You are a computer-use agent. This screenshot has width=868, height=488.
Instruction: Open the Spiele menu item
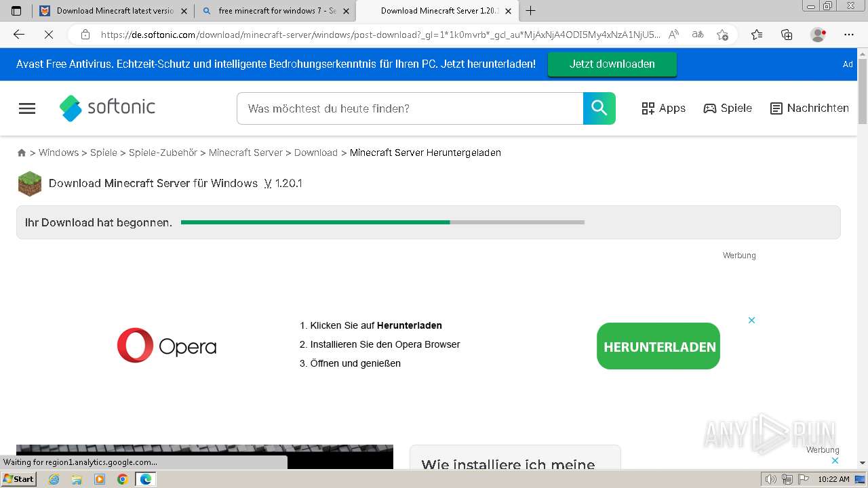coord(728,108)
